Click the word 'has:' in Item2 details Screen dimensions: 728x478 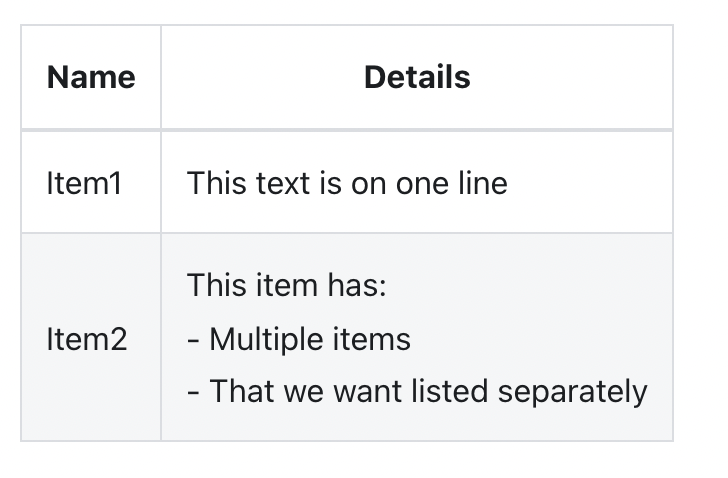click(357, 285)
